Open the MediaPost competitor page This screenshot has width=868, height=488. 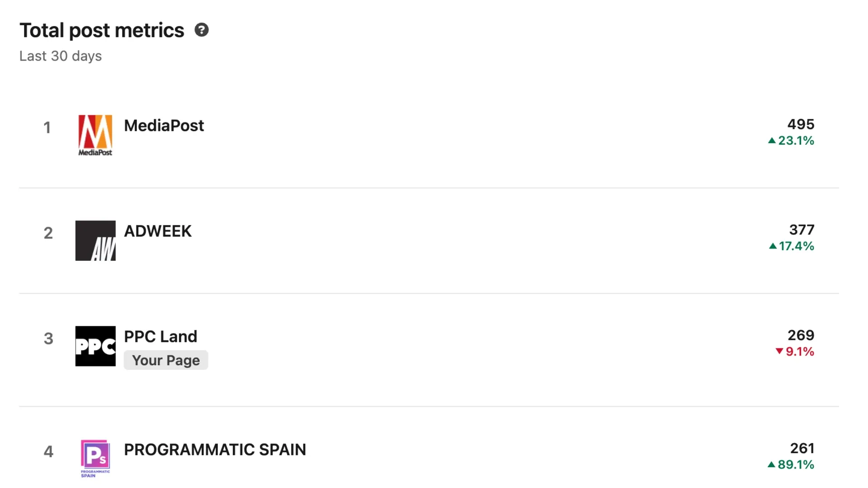coord(164,126)
